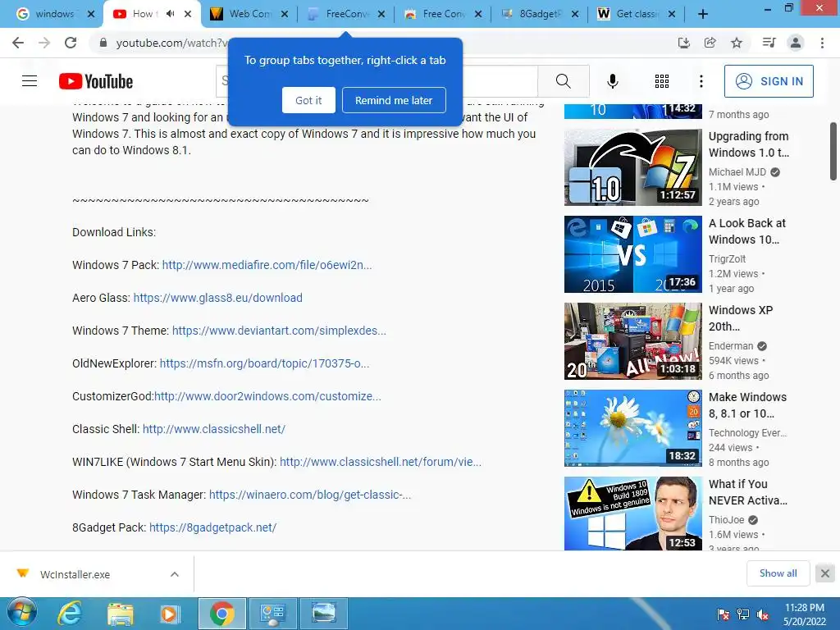Search with voice microphone icon

pos(612,81)
